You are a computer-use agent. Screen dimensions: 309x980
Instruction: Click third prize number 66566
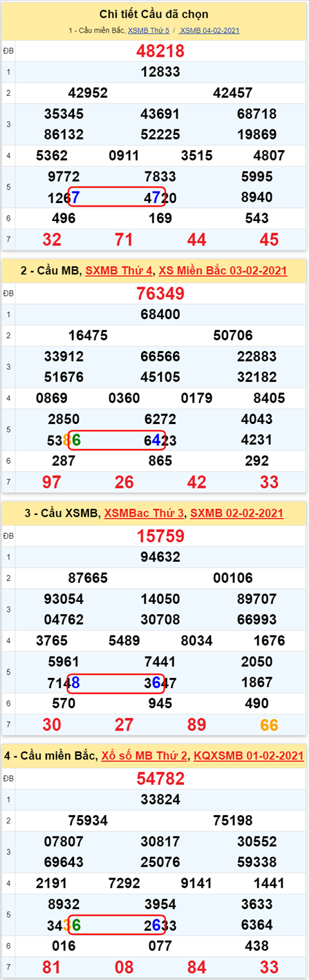pyautogui.click(x=160, y=356)
